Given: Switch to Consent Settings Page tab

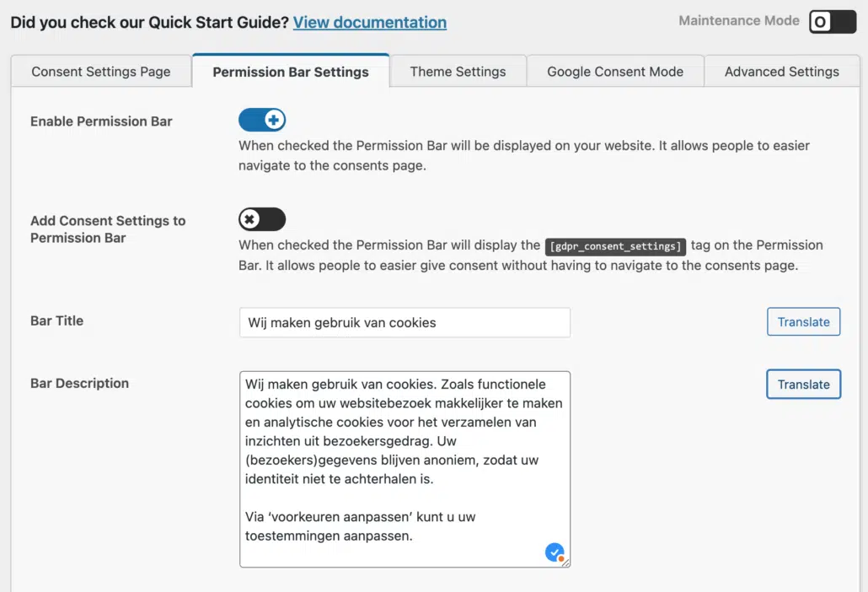Looking at the screenshot, I should coord(101,72).
